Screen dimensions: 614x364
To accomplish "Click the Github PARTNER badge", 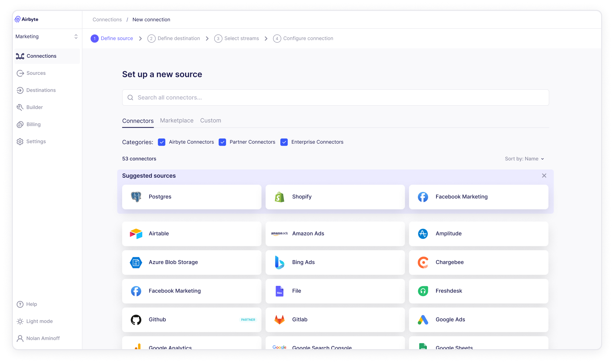I will pos(248,320).
